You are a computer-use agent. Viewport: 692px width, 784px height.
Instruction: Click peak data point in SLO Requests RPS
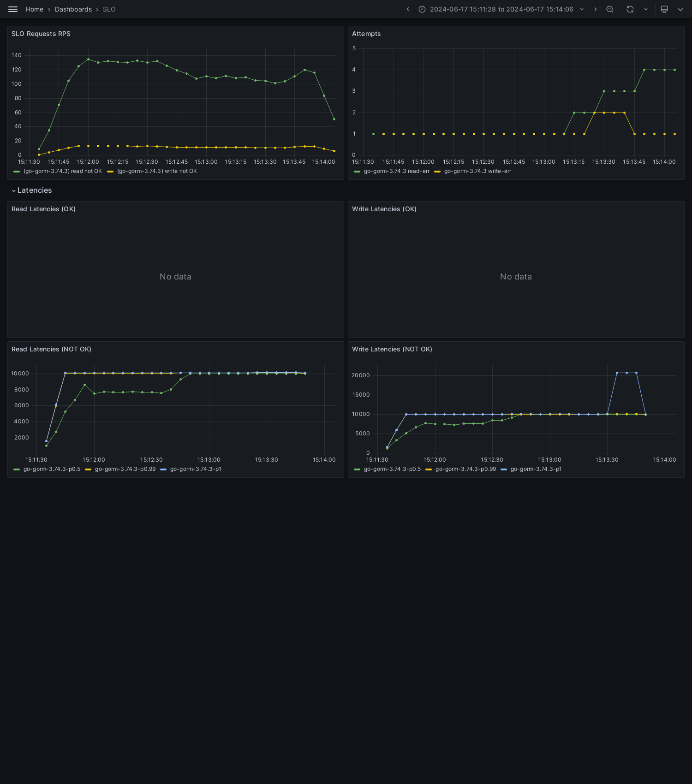click(x=88, y=59)
